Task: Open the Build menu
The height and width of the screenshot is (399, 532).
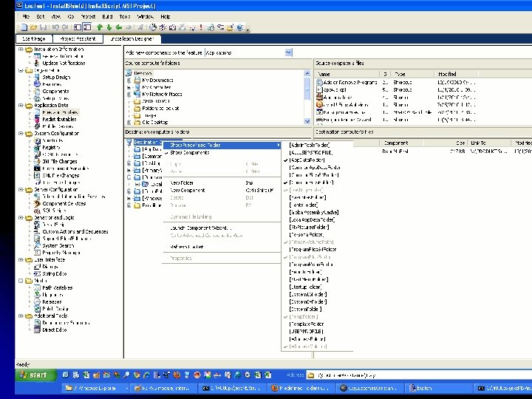Action: click(x=106, y=16)
